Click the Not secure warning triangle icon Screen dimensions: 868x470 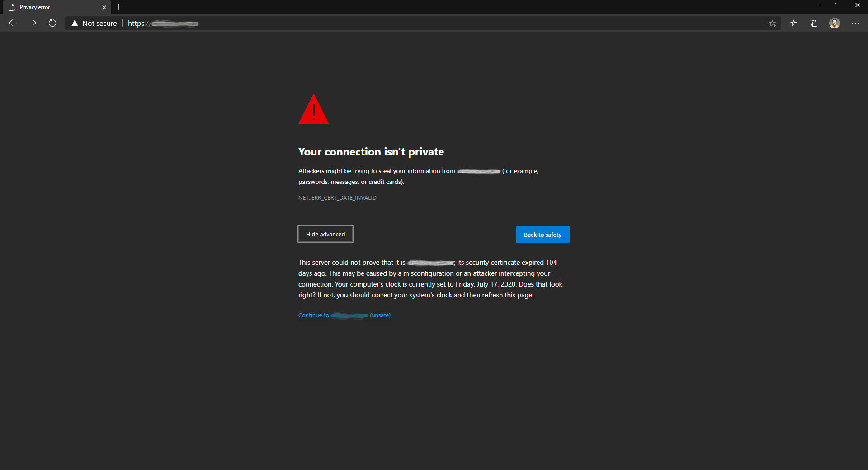pos(75,23)
